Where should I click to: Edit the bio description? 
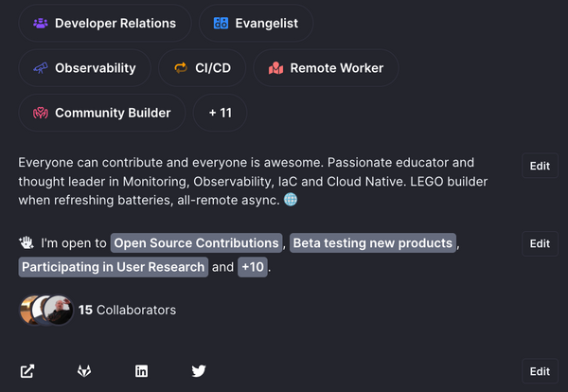(540, 166)
